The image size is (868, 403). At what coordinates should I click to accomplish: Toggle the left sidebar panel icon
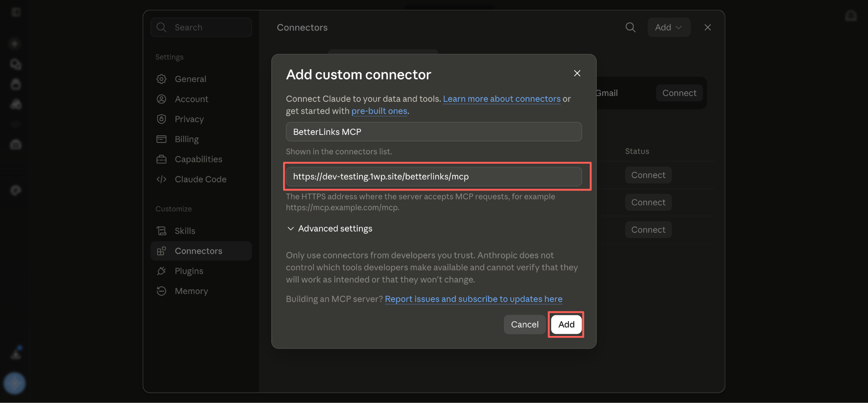[16, 12]
